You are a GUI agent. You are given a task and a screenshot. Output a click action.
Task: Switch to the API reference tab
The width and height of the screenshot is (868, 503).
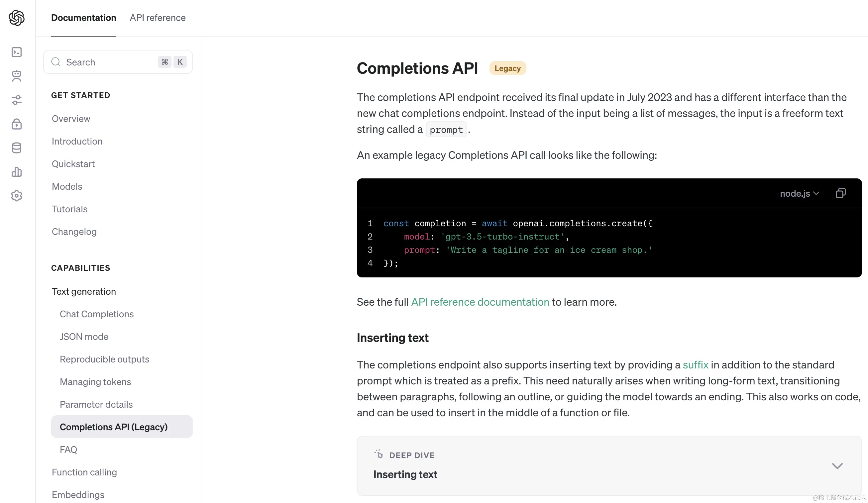point(158,18)
